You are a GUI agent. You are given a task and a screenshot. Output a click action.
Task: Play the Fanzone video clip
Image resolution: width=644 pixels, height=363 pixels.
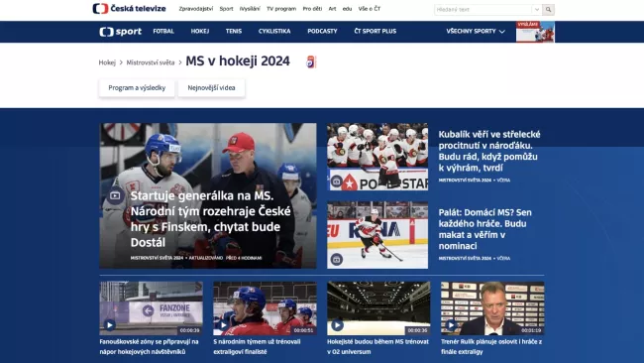point(110,325)
